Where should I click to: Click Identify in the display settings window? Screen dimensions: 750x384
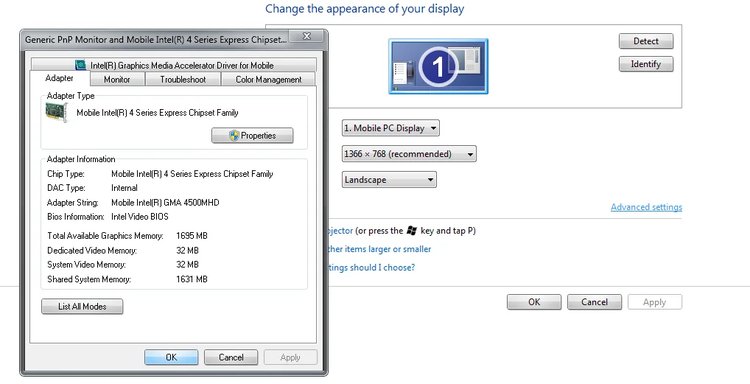point(646,64)
